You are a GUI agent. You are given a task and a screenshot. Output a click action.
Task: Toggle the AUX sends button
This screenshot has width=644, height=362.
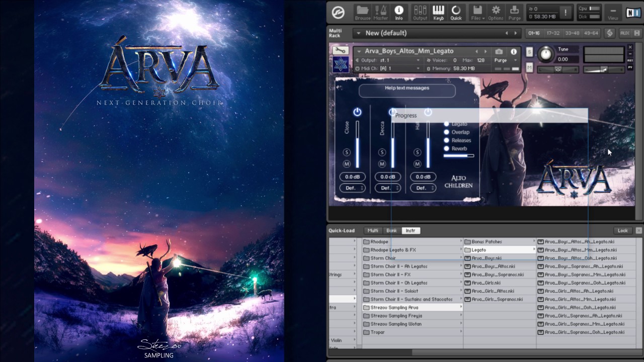tap(624, 33)
